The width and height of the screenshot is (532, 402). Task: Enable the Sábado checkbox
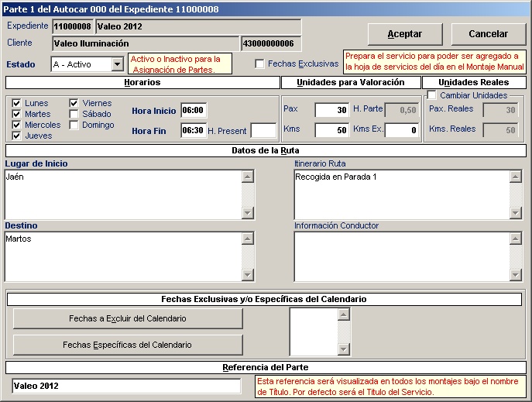click(74, 114)
